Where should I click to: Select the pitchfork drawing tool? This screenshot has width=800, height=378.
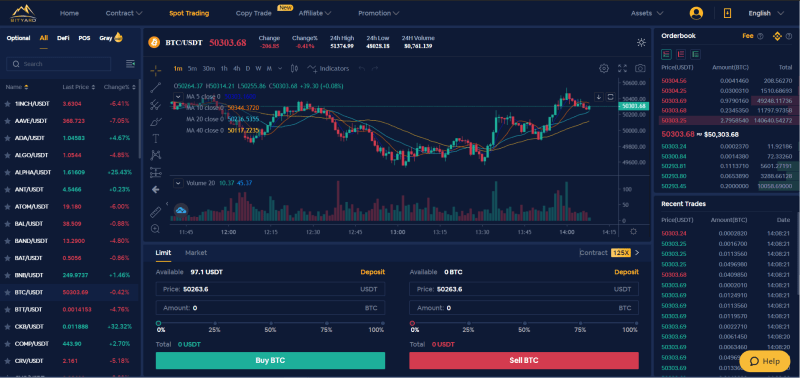pos(156,105)
